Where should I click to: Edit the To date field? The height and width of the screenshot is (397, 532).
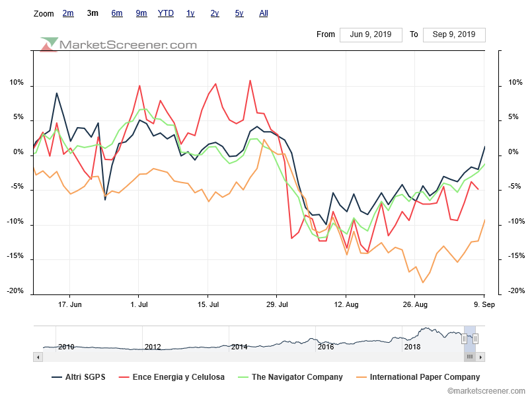pos(454,34)
